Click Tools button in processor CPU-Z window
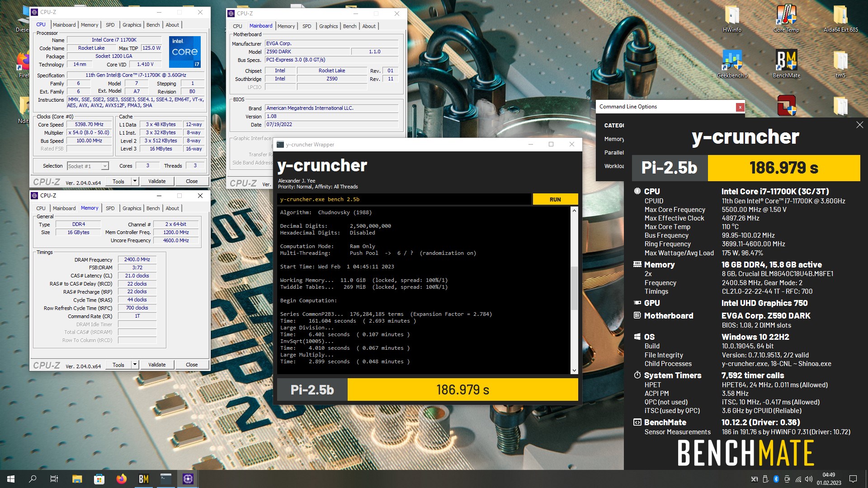 (118, 181)
